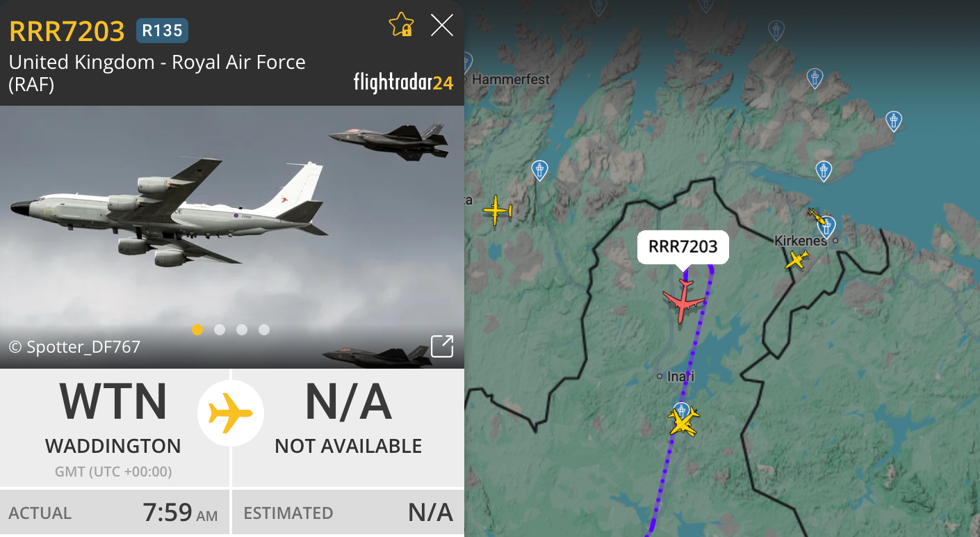Click the red RRR7203 aircraft on map

click(x=685, y=300)
